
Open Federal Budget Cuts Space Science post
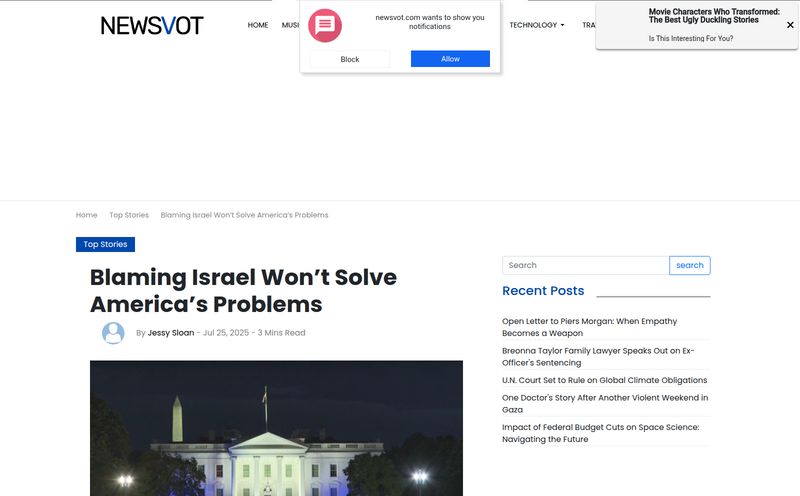(x=600, y=433)
